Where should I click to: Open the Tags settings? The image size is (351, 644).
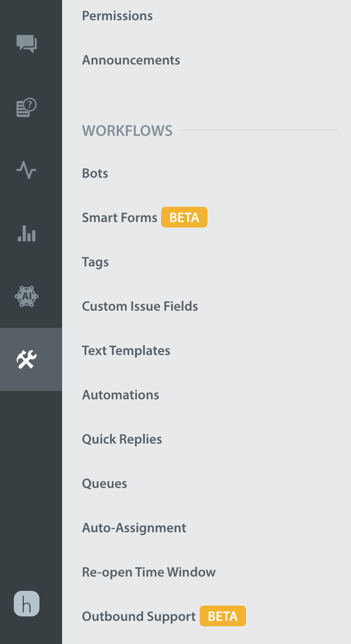[96, 262]
